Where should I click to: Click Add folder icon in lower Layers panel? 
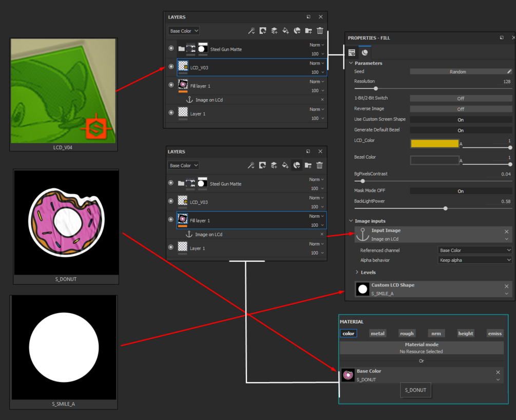point(308,165)
